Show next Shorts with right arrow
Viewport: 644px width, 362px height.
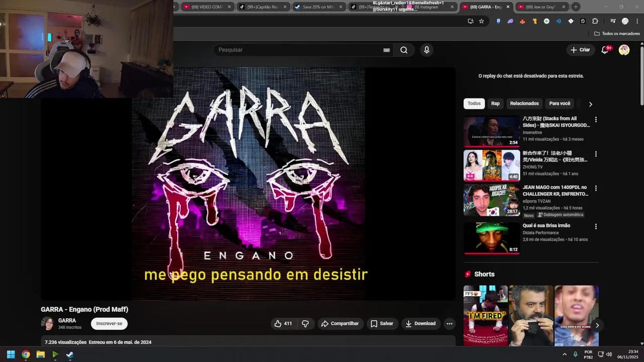click(x=597, y=325)
